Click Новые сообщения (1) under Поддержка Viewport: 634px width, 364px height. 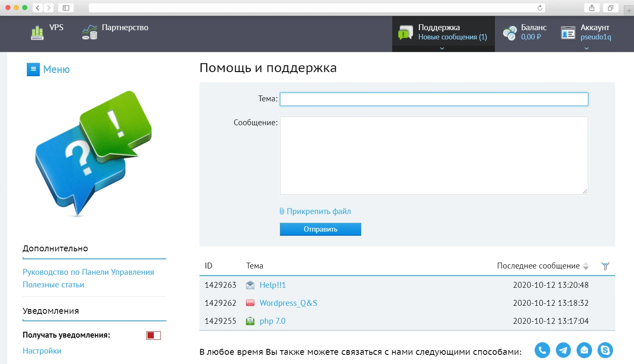[453, 37]
